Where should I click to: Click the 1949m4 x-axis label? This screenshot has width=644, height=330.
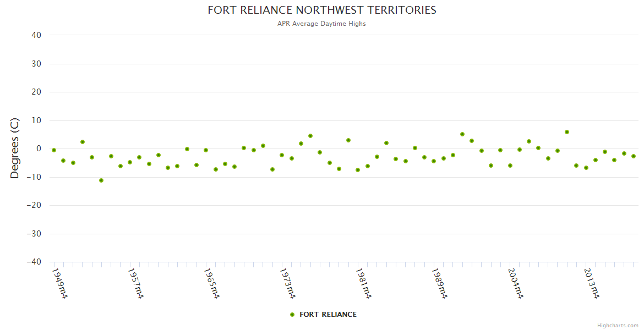(59, 283)
